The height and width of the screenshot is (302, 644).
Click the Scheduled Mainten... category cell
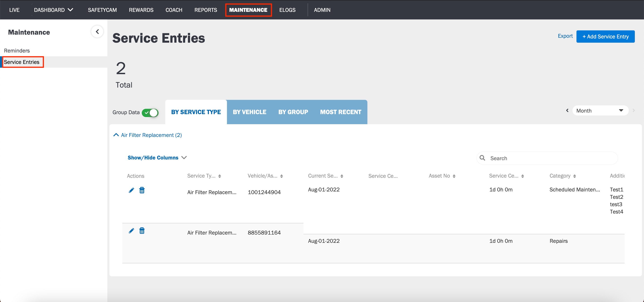pyautogui.click(x=574, y=189)
